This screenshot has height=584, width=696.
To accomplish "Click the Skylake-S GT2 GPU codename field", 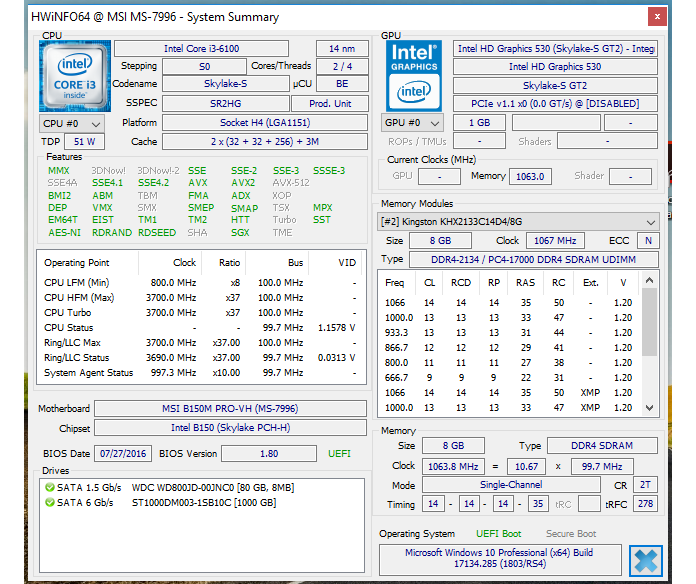I will pos(555,85).
